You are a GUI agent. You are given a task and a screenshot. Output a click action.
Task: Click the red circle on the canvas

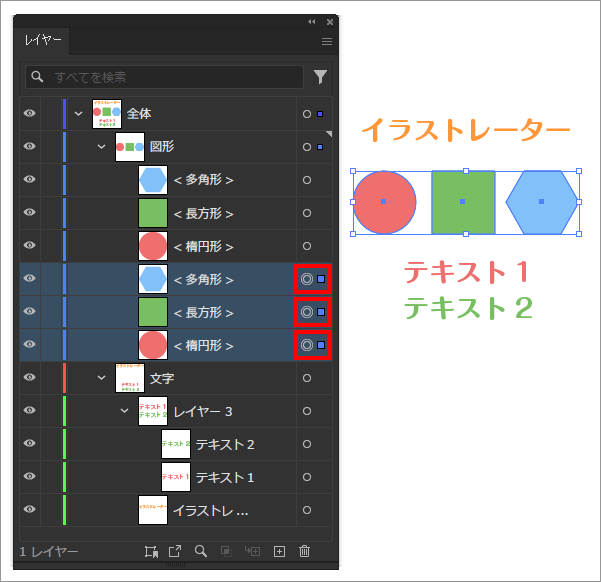click(384, 202)
